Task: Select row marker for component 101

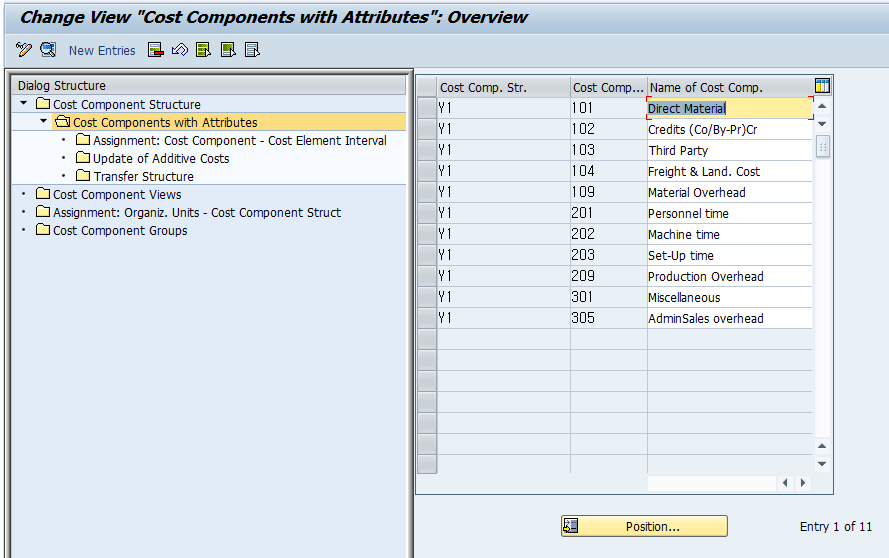Action: click(x=426, y=108)
